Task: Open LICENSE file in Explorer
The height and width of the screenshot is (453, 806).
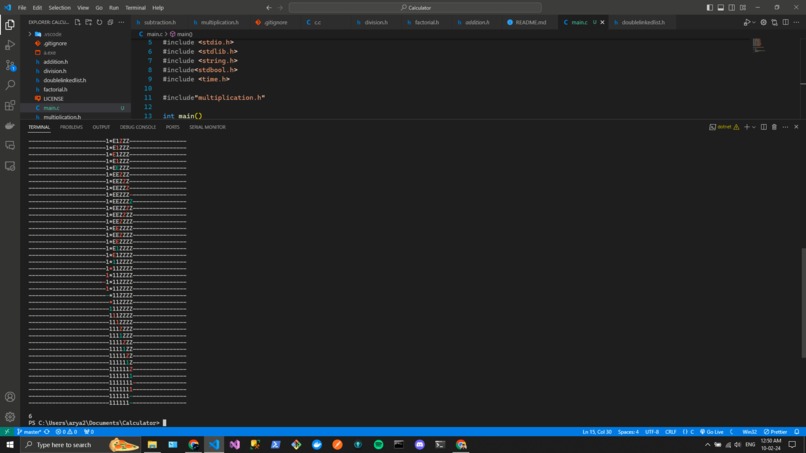Action: pos(53,99)
